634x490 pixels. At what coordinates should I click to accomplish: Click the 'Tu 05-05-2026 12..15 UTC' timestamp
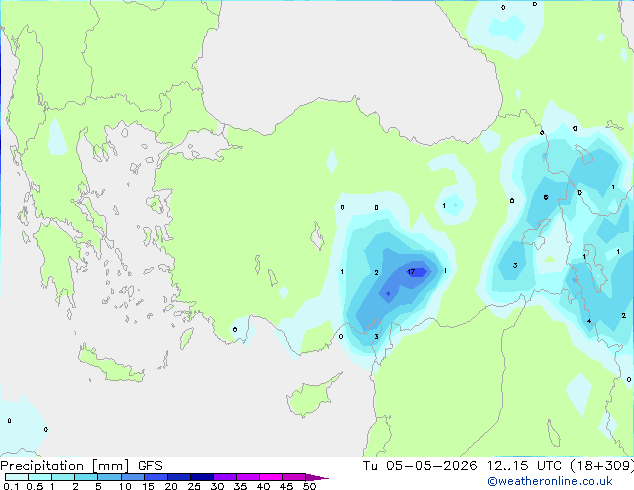(x=462, y=465)
